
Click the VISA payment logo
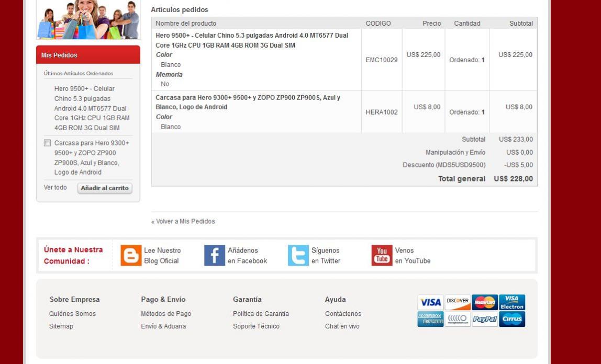tap(430, 302)
